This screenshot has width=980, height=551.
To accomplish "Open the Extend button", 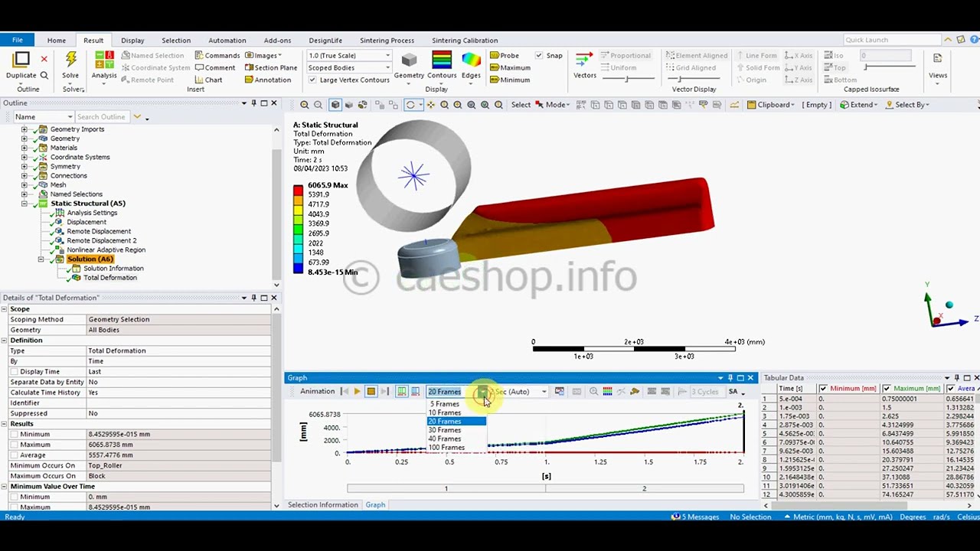I will [858, 105].
